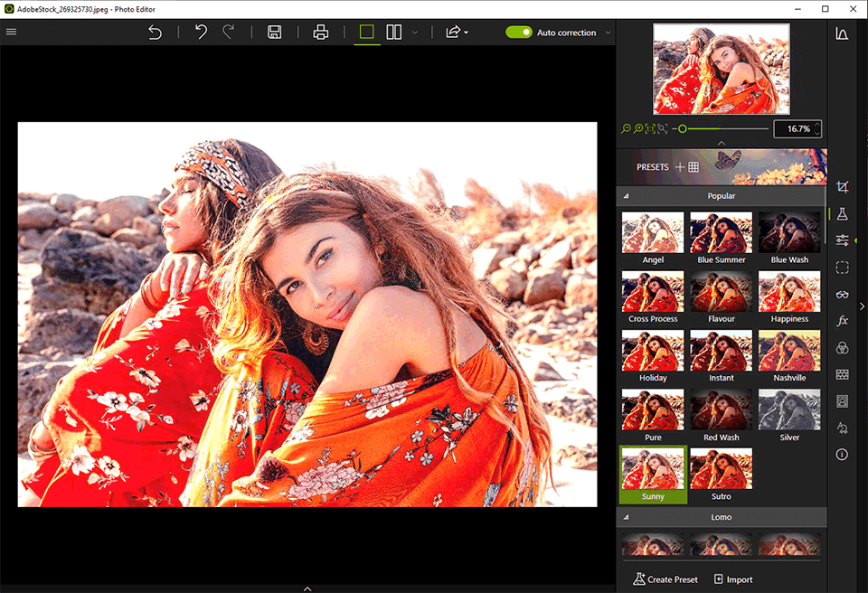Open the adjustments sliders panel

842,240
